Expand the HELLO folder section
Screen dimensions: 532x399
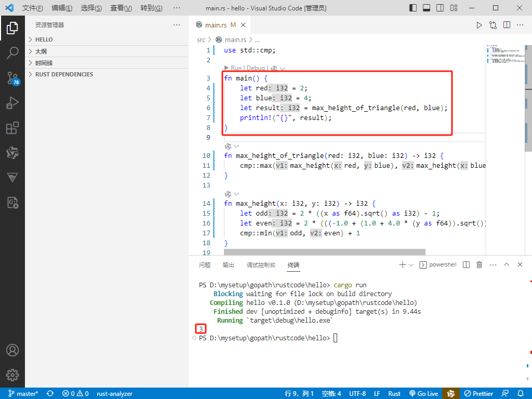point(107,39)
